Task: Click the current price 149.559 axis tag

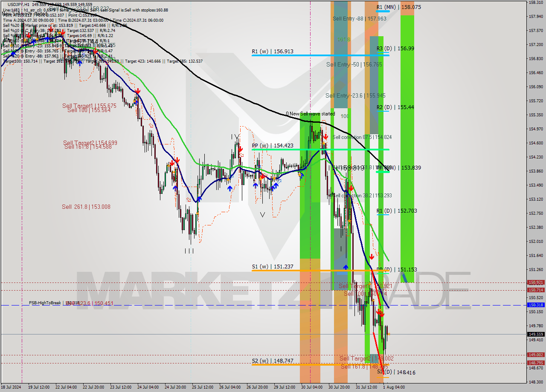Action: (x=536, y=334)
